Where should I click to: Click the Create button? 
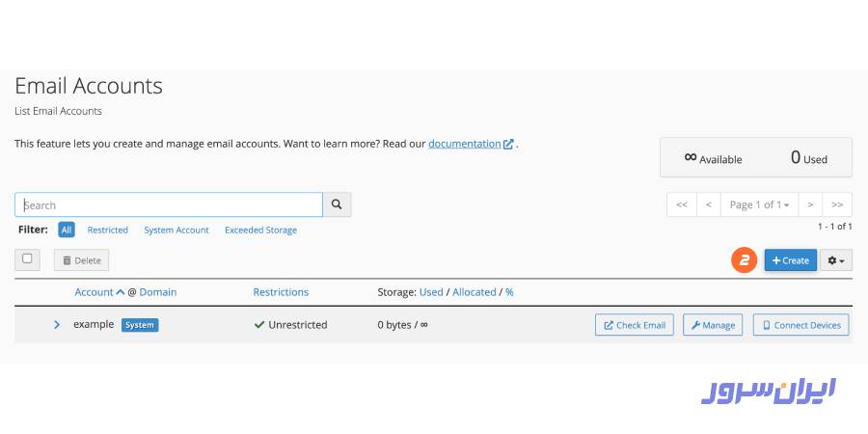(x=790, y=260)
